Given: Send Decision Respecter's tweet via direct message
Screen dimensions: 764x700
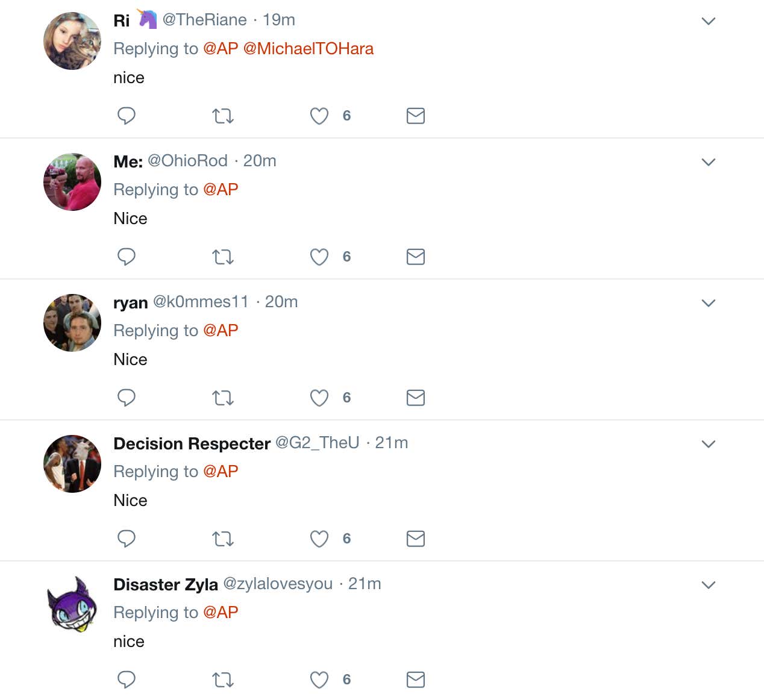Looking at the screenshot, I should pyautogui.click(x=416, y=539).
